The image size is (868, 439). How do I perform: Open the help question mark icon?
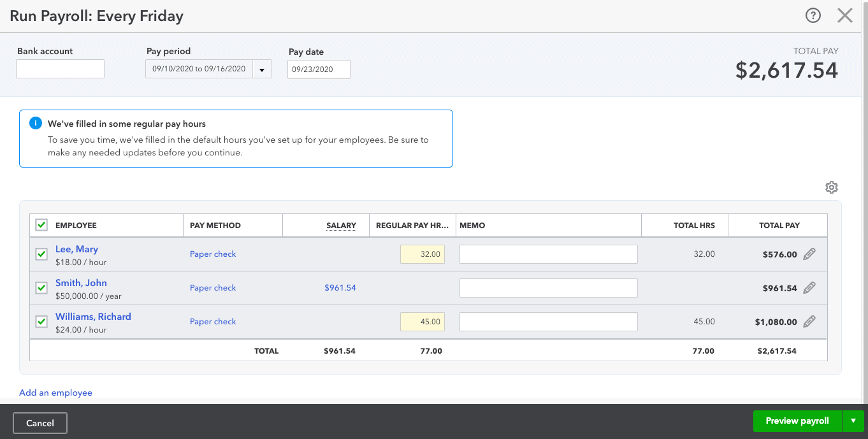coord(813,16)
